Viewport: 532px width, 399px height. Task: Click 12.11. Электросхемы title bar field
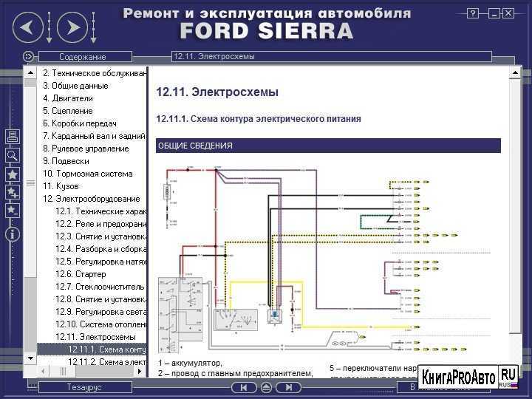point(332,57)
